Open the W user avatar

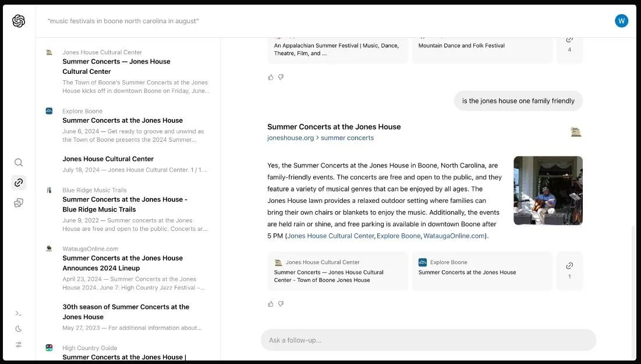tap(621, 21)
